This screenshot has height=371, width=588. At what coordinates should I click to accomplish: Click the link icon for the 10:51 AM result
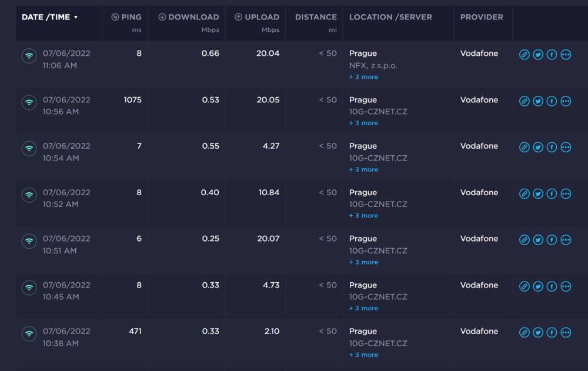[x=524, y=240]
